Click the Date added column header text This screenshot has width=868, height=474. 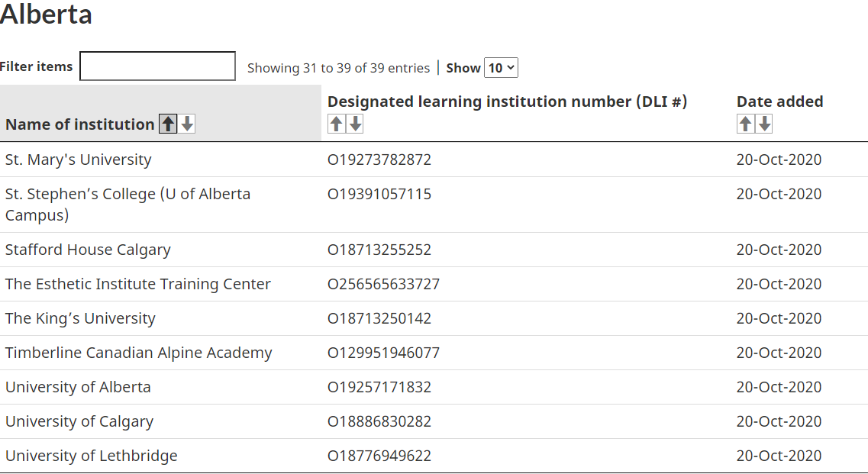tap(779, 102)
